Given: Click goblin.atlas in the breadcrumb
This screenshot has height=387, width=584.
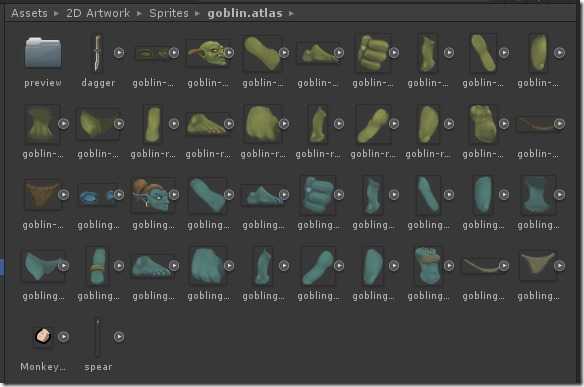Looking at the screenshot, I should pyautogui.click(x=245, y=13).
